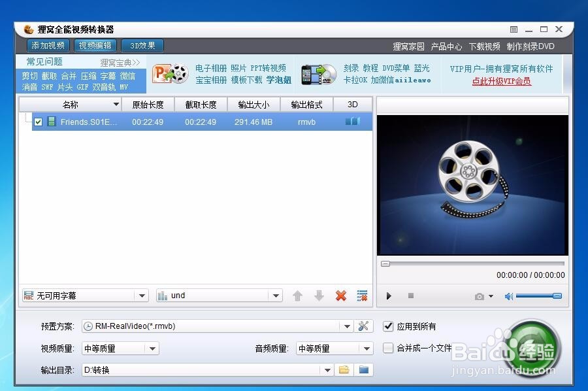Click the rmvb output format cell
The image size is (588, 391).
coord(306,122)
